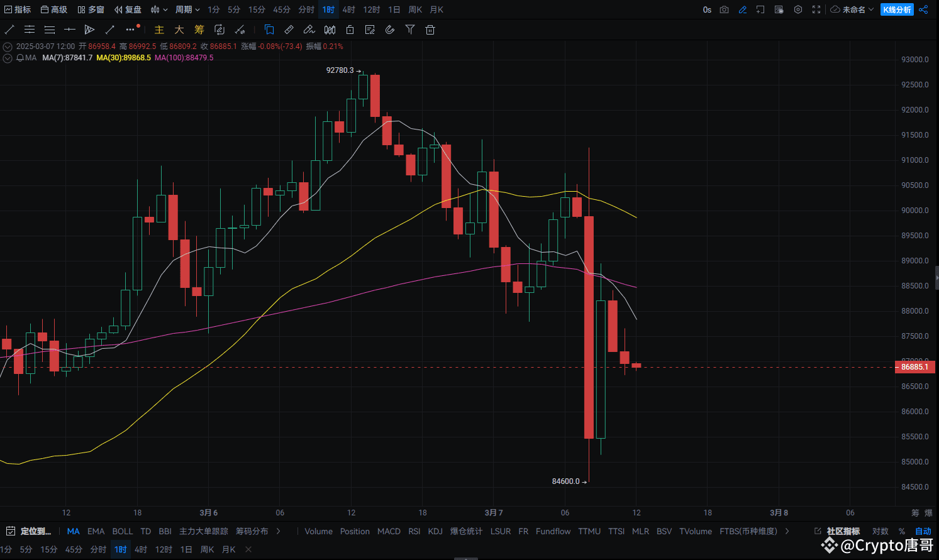Viewport: 939px width, 560px height.
Task: Toggle the MACD sub-indicator
Action: point(389,531)
